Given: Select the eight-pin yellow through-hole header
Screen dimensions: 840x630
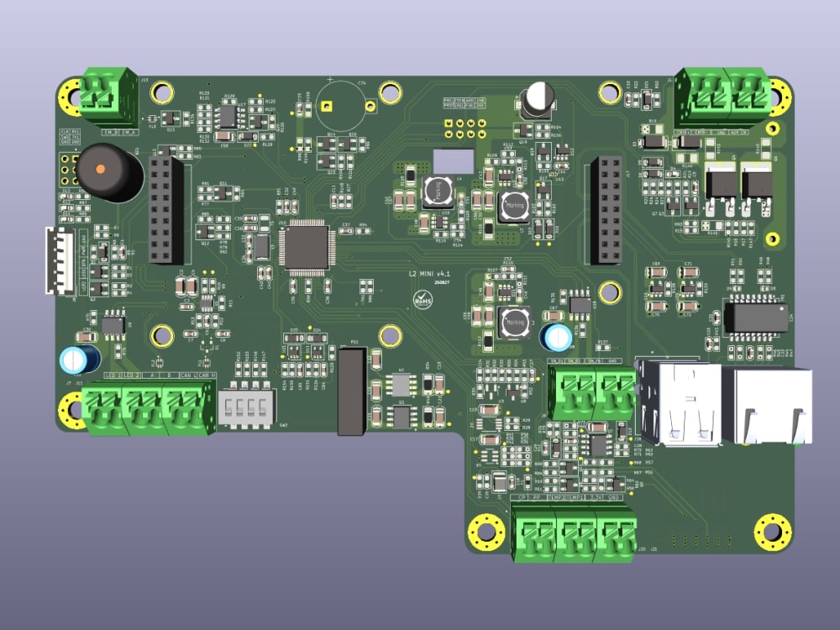Looking at the screenshot, I should pyautogui.click(x=465, y=129).
